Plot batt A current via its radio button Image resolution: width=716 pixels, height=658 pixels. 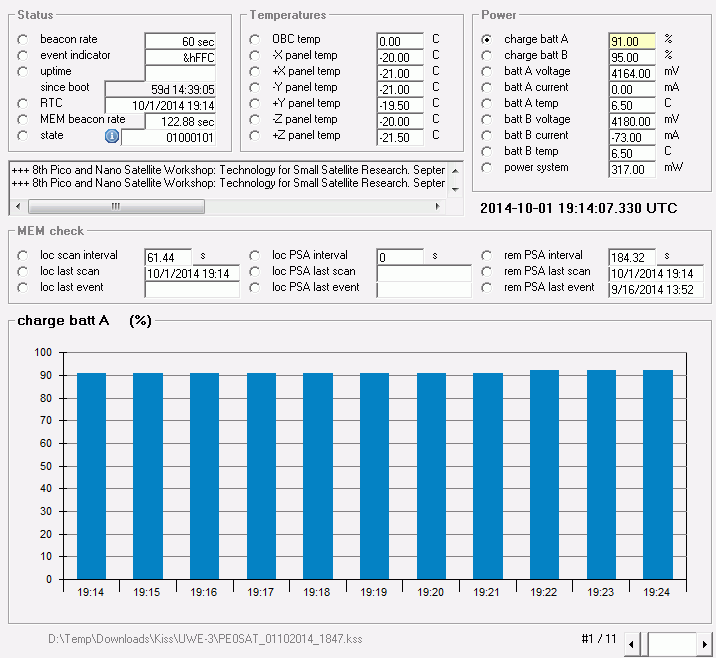tap(487, 88)
